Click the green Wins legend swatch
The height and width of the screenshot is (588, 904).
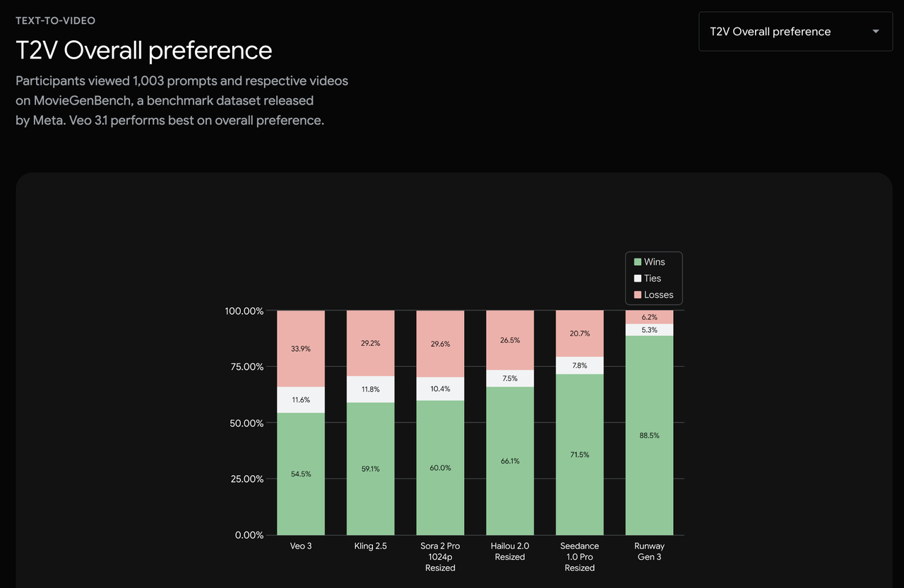point(637,262)
